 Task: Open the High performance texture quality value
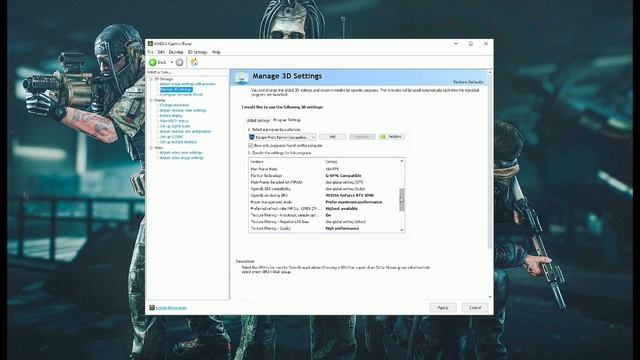coord(342,228)
